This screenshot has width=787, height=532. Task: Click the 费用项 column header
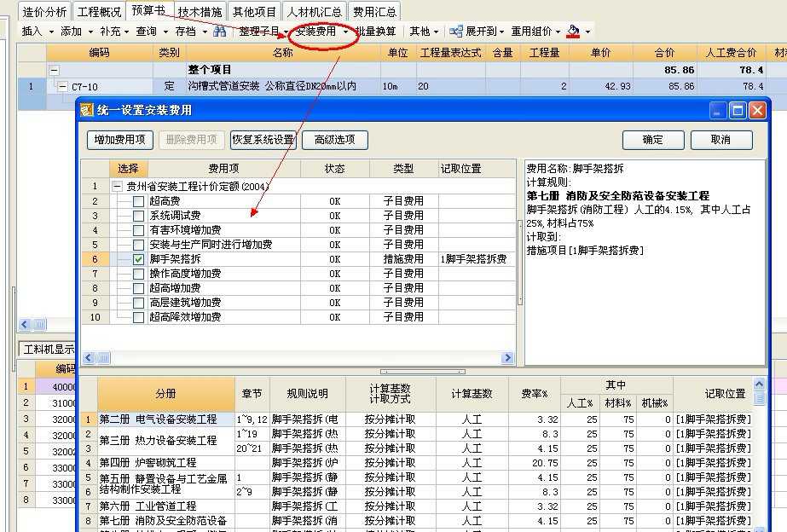(224, 169)
